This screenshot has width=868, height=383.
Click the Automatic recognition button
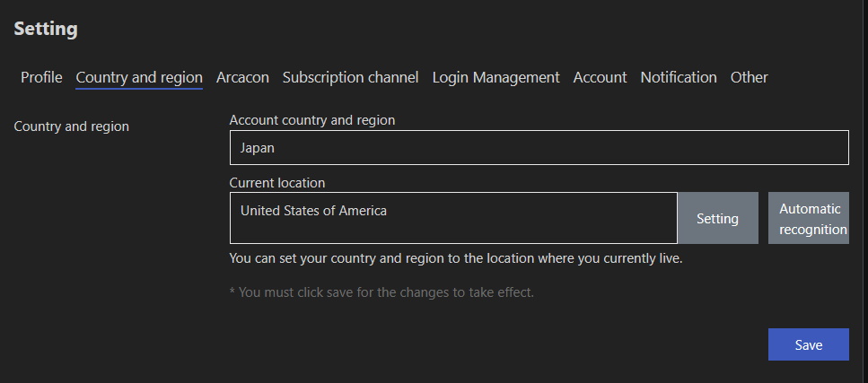808,218
